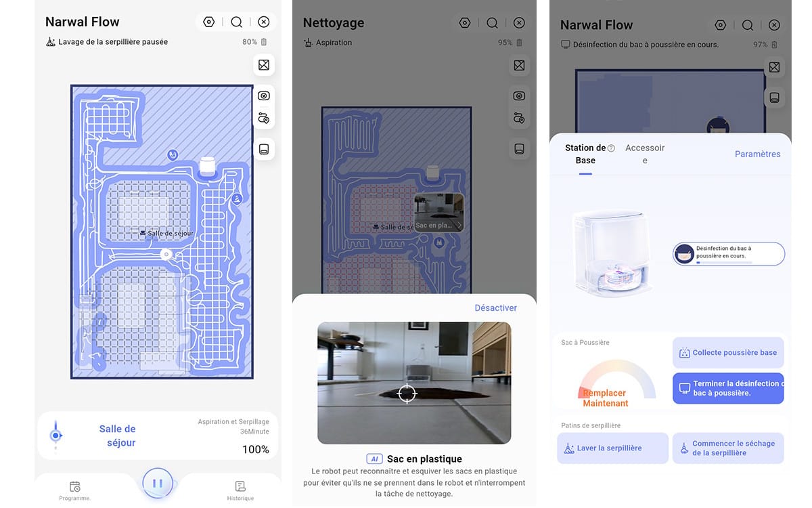Select the Nettoyage title

pyautogui.click(x=334, y=22)
